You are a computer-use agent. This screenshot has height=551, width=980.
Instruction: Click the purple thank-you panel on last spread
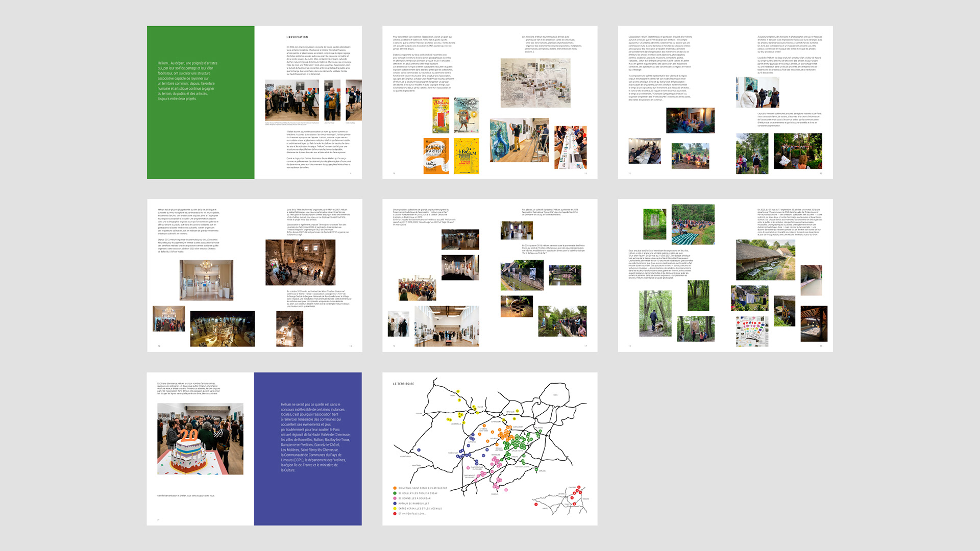(x=308, y=449)
